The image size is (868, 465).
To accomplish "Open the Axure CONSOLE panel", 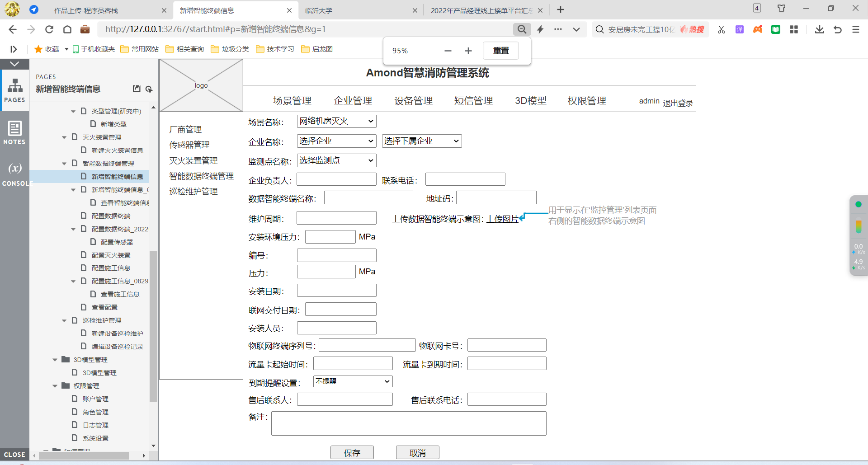I will (x=14, y=174).
